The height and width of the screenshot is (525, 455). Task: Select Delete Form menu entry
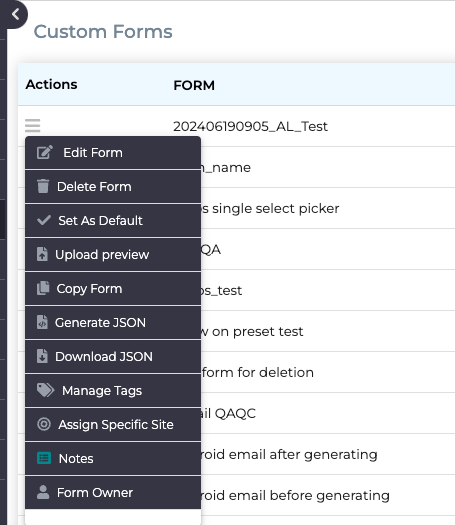113,187
